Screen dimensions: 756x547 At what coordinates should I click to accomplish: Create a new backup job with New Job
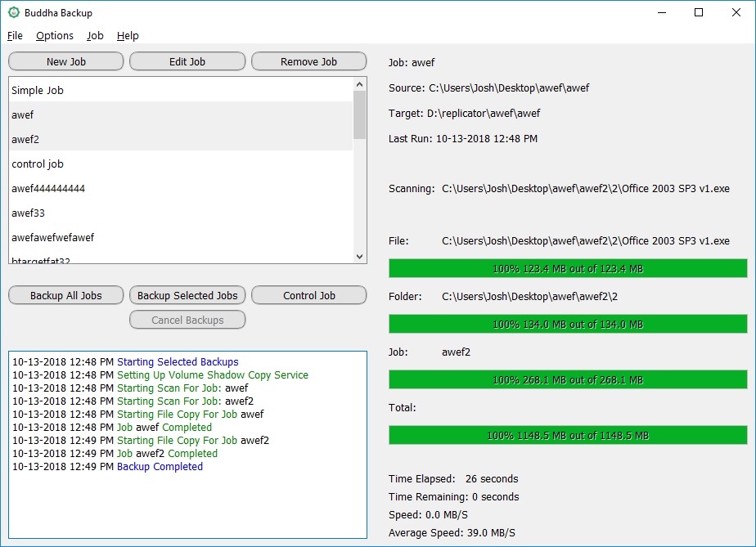pyautogui.click(x=65, y=61)
